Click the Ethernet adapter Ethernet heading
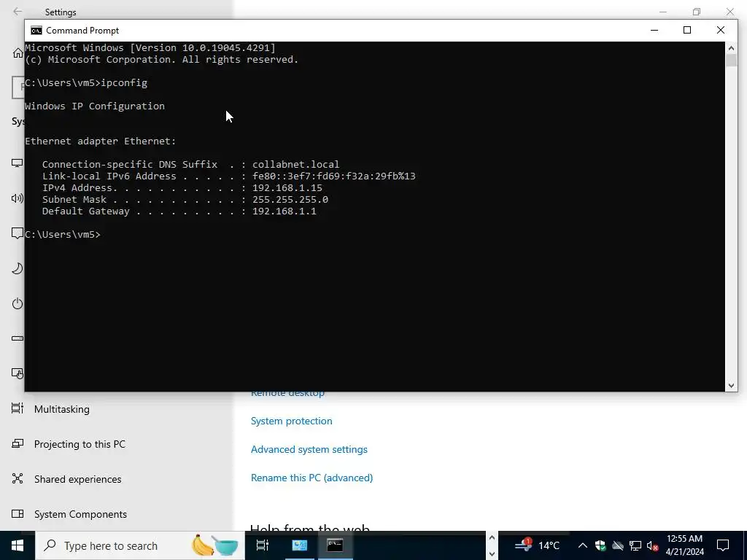The image size is (747, 560). (101, 141)
